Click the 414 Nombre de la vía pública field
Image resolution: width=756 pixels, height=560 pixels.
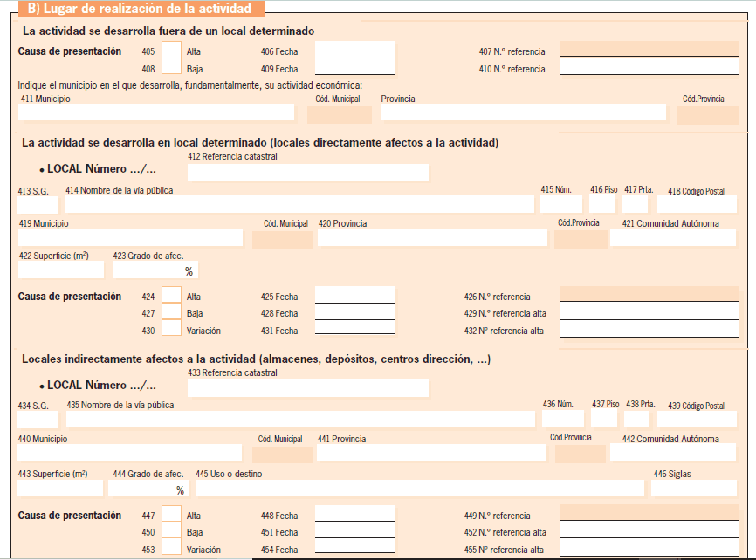(x=300, y=204)
